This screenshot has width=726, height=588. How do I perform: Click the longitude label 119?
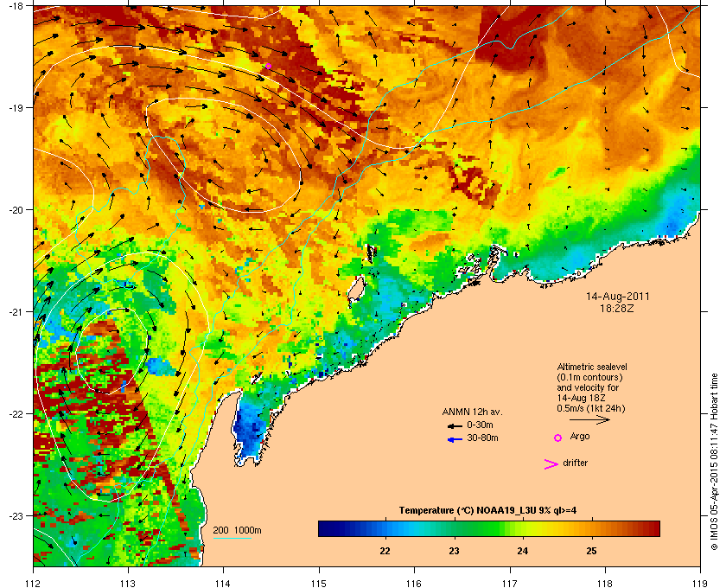click(x=700, y=583)
